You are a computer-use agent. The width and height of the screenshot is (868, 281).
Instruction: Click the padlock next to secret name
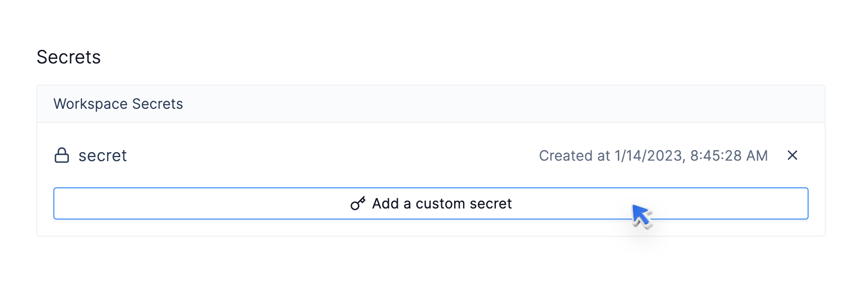coord(61,156)
